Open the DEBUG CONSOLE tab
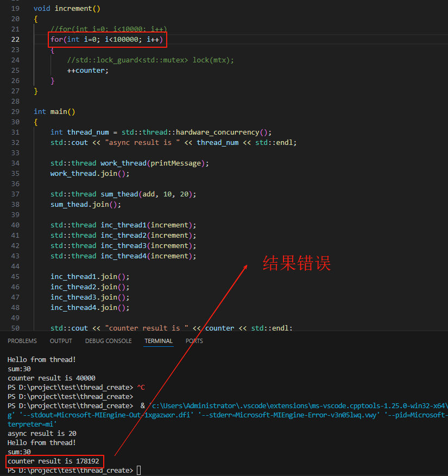Viewport: 448px width, 476px height. click(109, 341)
